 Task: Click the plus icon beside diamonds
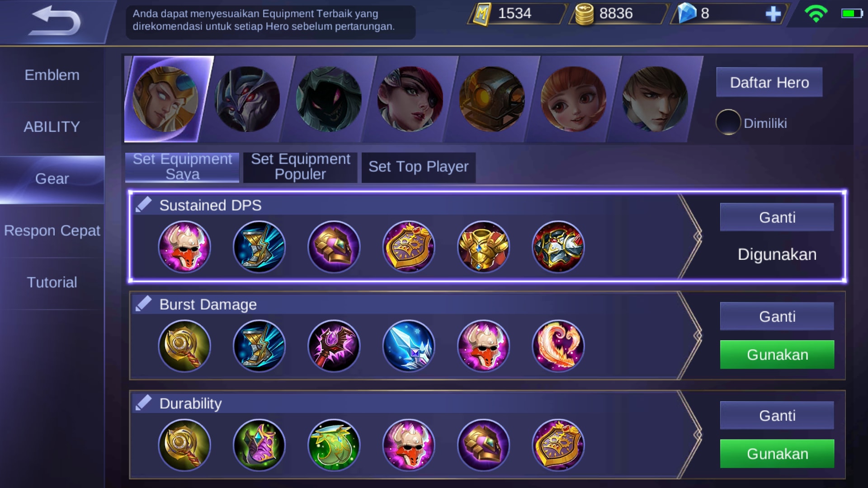click(x=773, y=14)
